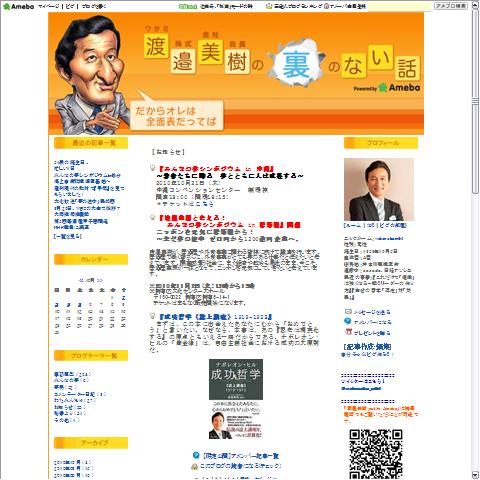Screen dimensions: 480x480
Task: Open the 忙しい日 recent article link
Action: pyautogui.click(x=64, y=168)
